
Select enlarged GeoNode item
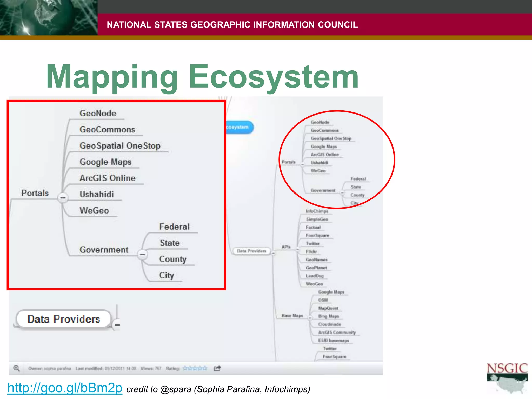click(x=98, y=113)
